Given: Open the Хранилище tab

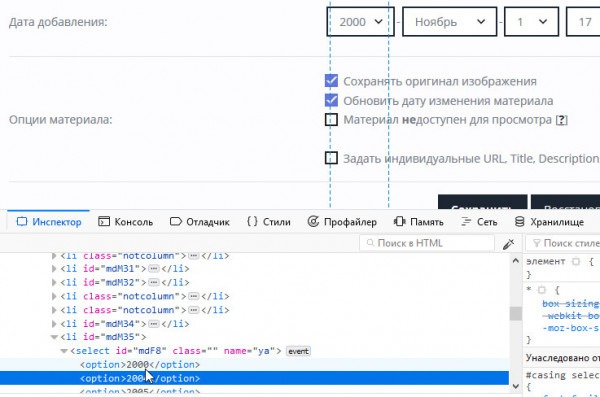Looking at the screenshot, I should tap(549, 222).
